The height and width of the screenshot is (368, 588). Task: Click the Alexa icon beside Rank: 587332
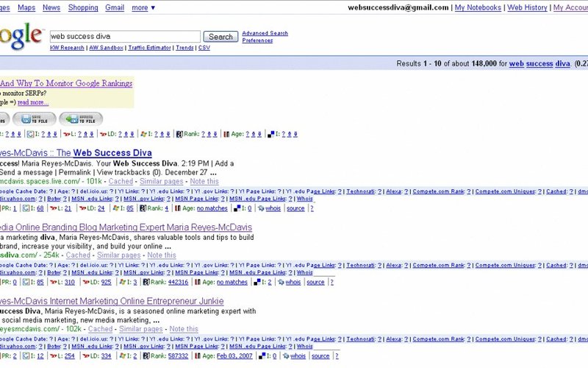pos(146,356)
